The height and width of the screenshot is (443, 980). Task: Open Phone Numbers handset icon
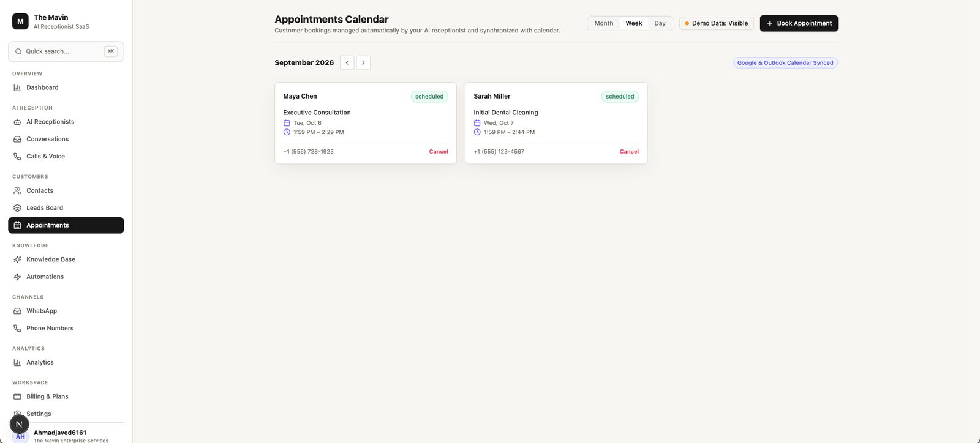pos(17,328)
